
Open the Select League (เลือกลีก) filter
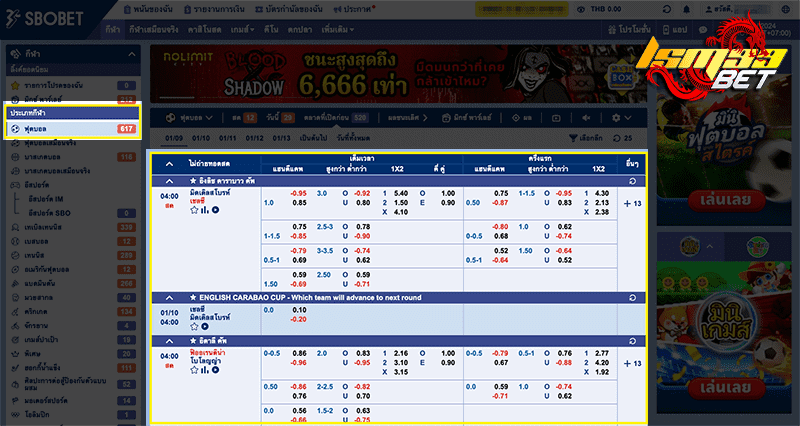click(x=586, y=138)
